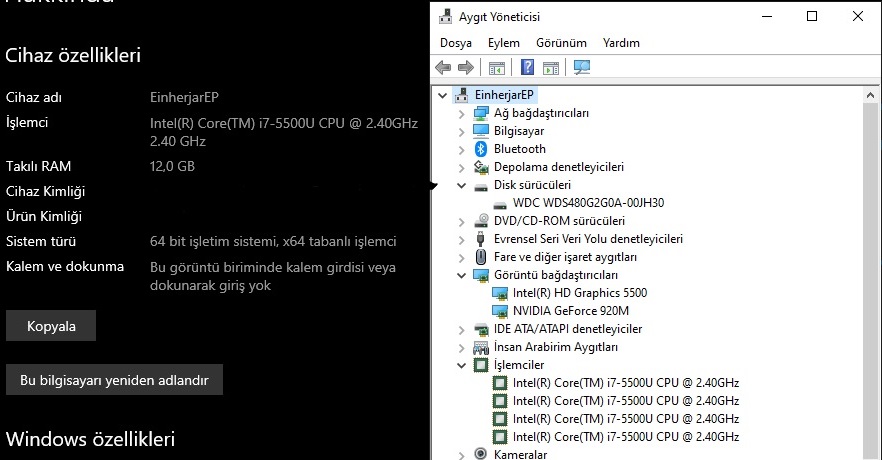The width and height of the screenshot is (882, 460).
Task: Click the IDE ATA/ATAPI denetleyiciler icon
Action: click(x=481, y=329)
